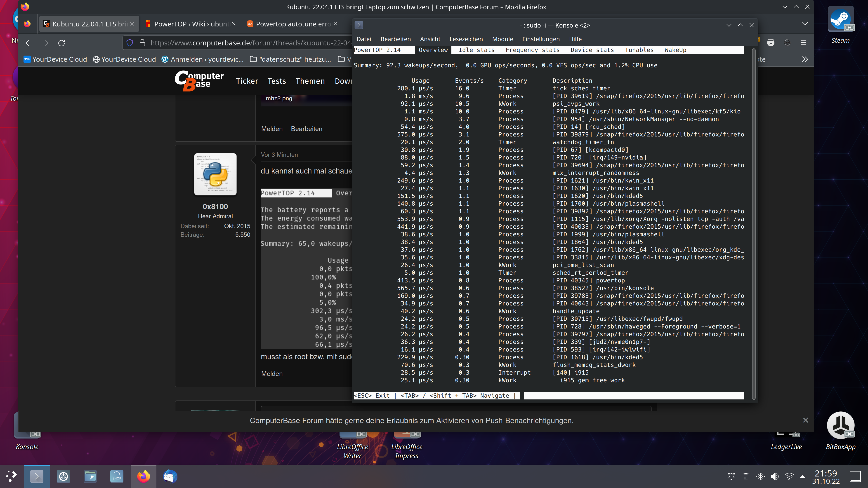The width and height of the screenshot is (868, 488).
Task: Open the Tests link in the ComputerBase navigation
Action: point(277,81)
